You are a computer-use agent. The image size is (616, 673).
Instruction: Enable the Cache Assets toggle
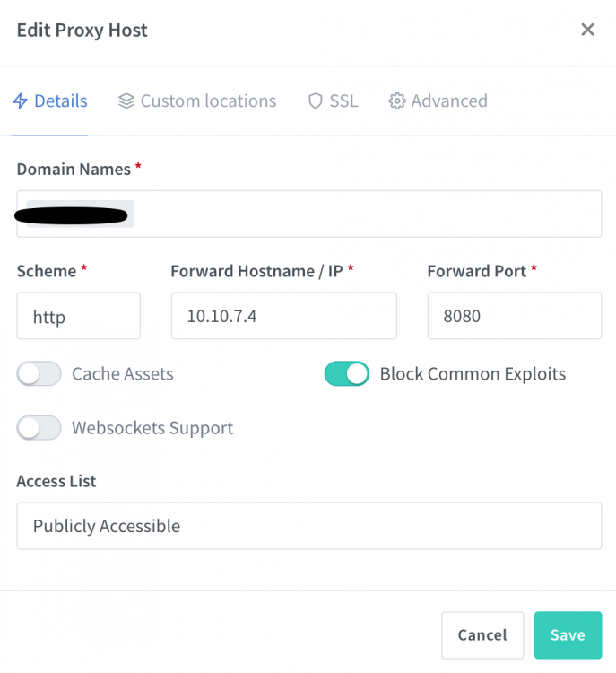(x=39, y=374)
